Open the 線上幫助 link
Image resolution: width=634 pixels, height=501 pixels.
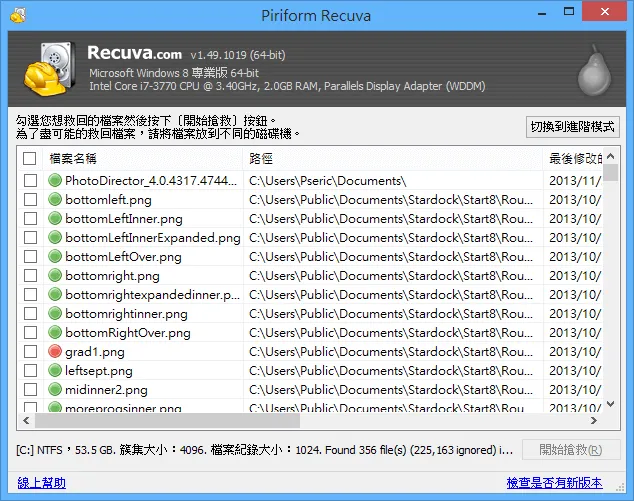(x=41, y=483)
